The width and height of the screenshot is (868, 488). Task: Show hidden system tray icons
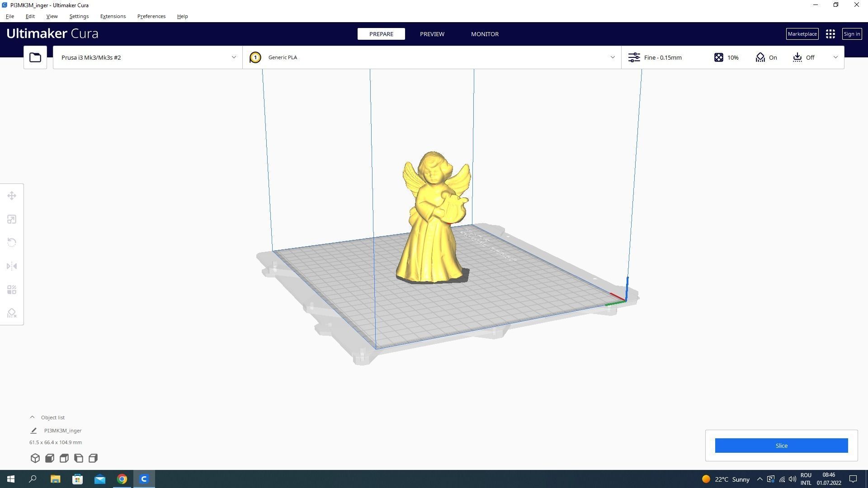tap(759, 479)
